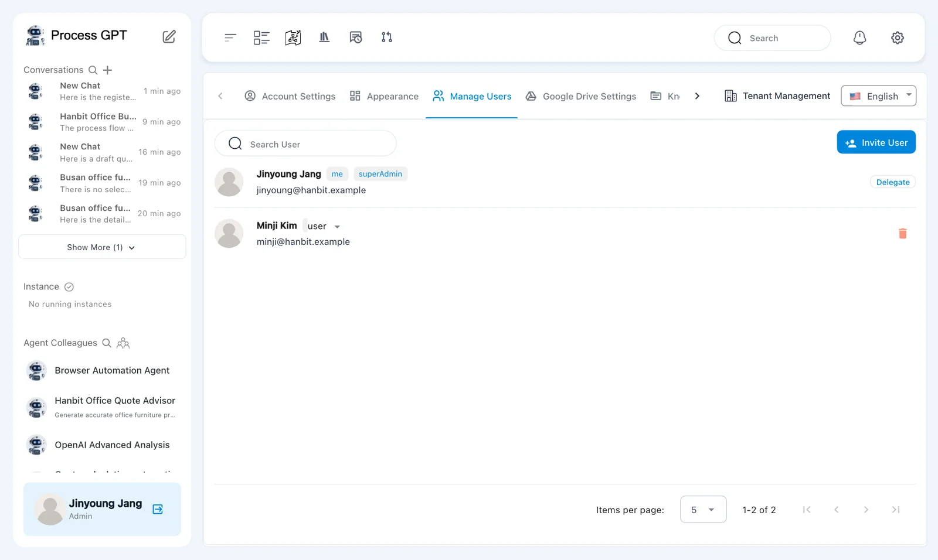Open the git pull request icon
The height and width of the screenshot is (560, 938).
(x=387, y=37)
